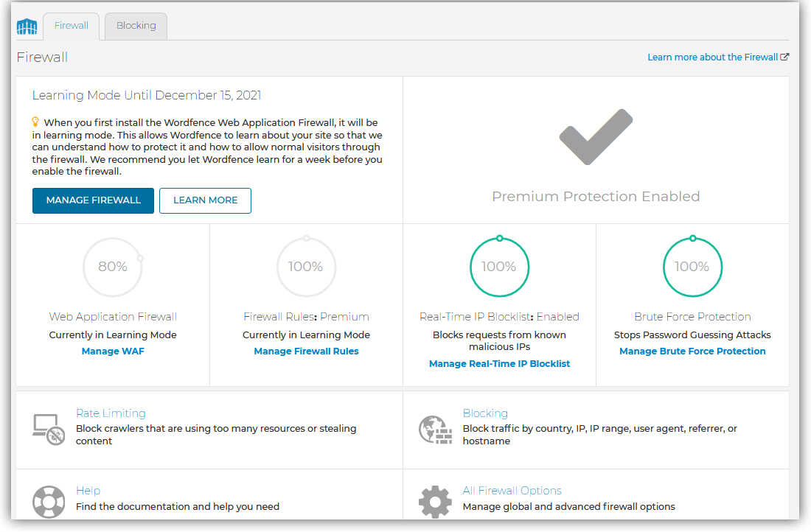This screenshot has width=811, height=532.
Task: Click Blocks requests from known malicious IPs text
Action: tap(500, 340)
